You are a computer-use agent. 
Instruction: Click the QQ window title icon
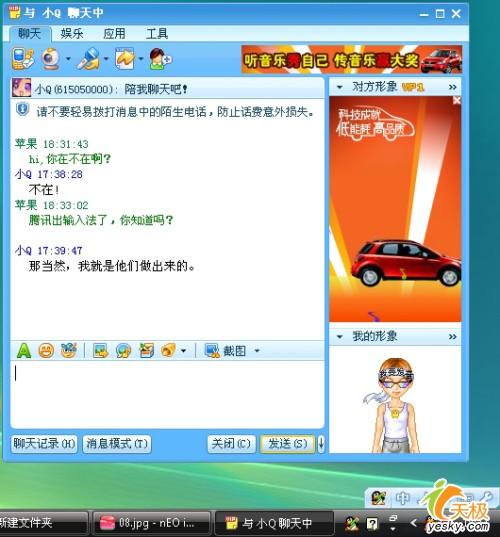tap(14, 12)
